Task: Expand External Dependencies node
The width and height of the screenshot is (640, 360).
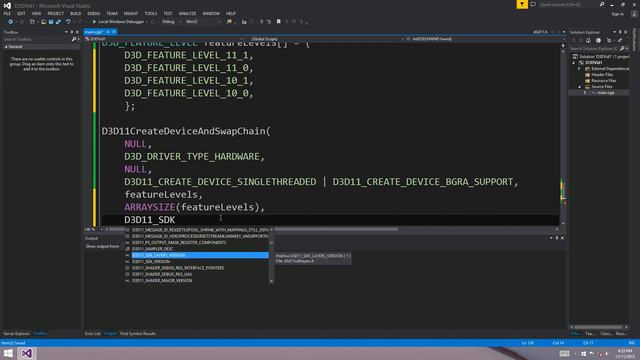Action: tap(580, 69)
